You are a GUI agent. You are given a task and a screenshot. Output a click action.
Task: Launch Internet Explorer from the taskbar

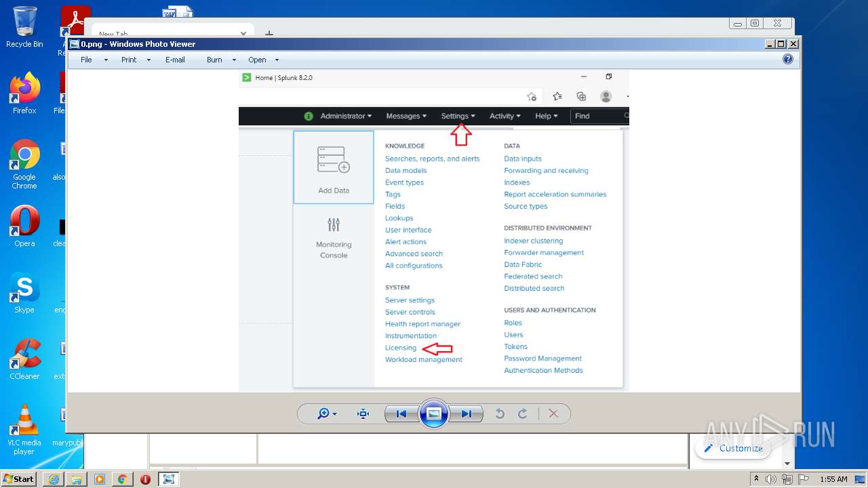click(x=54, y=479)
